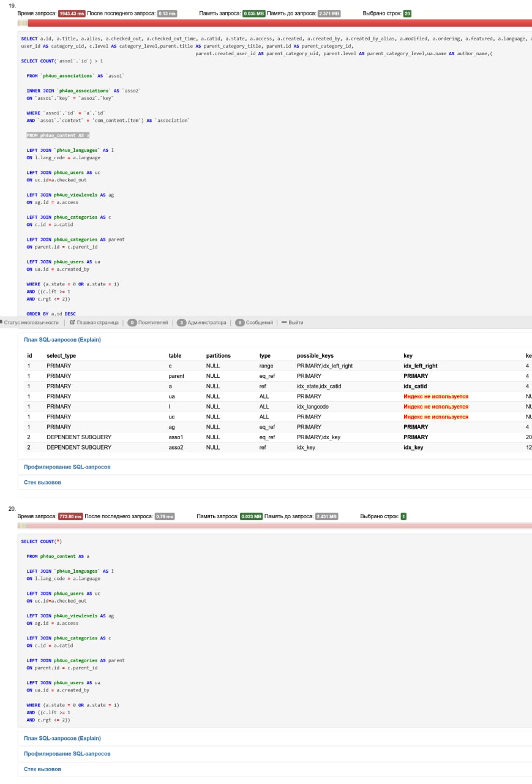This screenshot has height=784, width=532.
Task: Click the select_type column header
Action: (x=61, y=356)
